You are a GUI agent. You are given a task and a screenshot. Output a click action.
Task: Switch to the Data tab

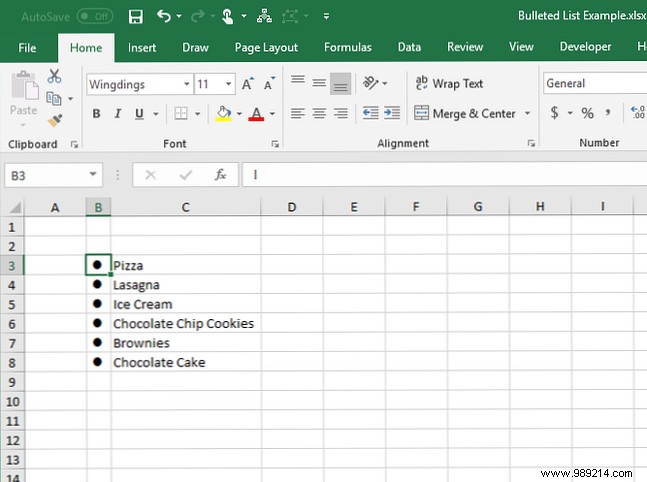pos(409,48)
